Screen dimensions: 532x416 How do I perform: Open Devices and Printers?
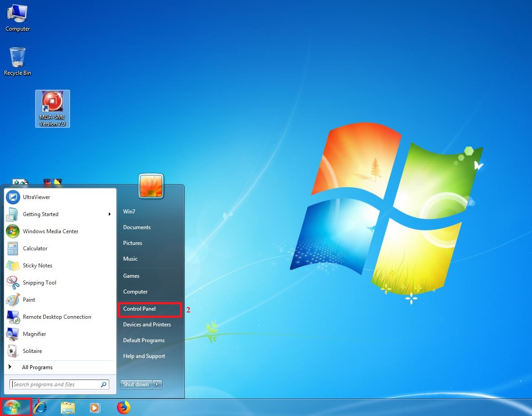147,325
